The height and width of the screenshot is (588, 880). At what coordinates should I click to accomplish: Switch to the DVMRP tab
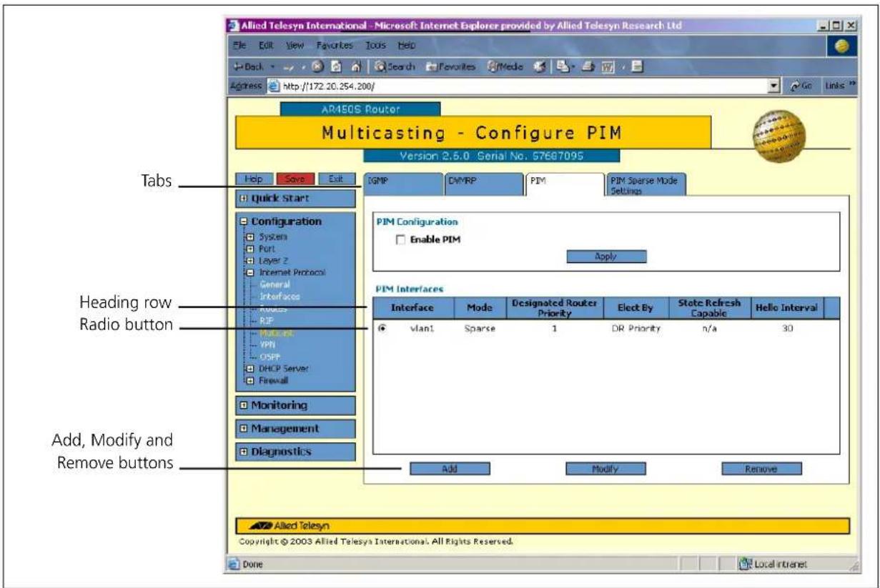click(484, 184)
